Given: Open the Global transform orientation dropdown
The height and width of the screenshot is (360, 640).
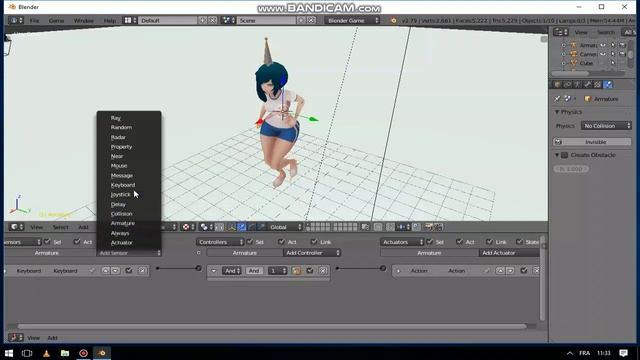Looking at the screenshot, I should 285,227.
